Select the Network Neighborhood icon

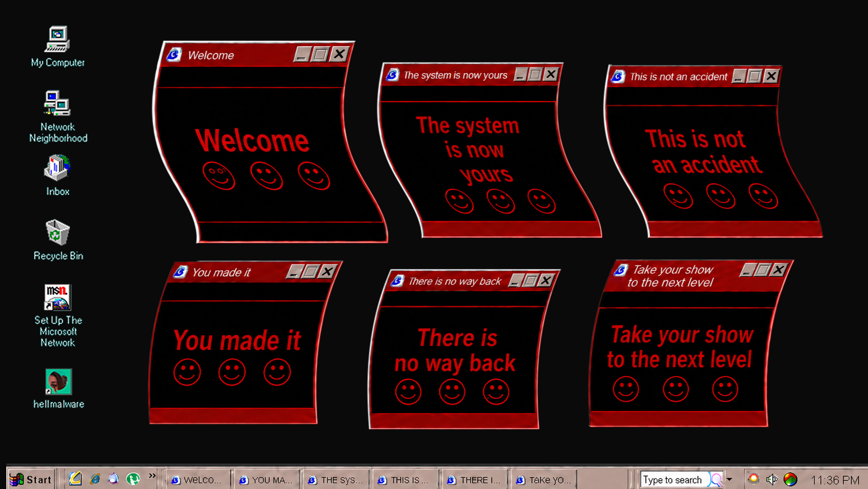pos(58,116)
